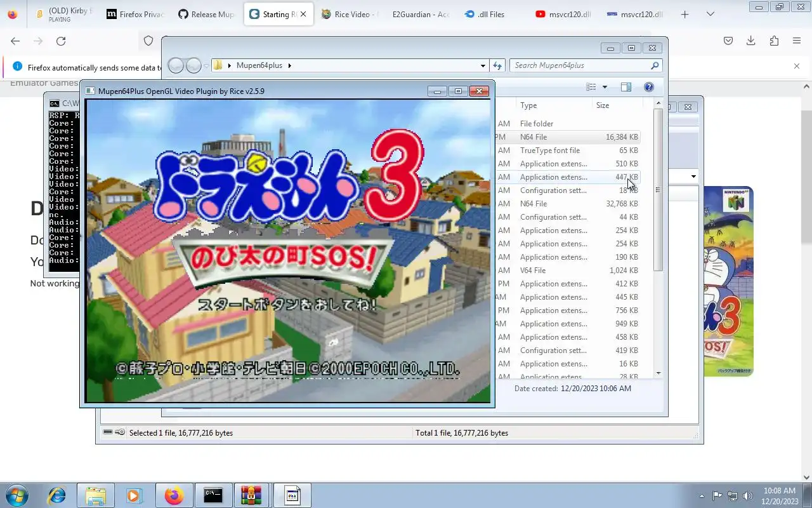Viewport: 812px width, 508px height.
Task: Select the 16,384 KB N64 File row
Action: click(568, 137)
